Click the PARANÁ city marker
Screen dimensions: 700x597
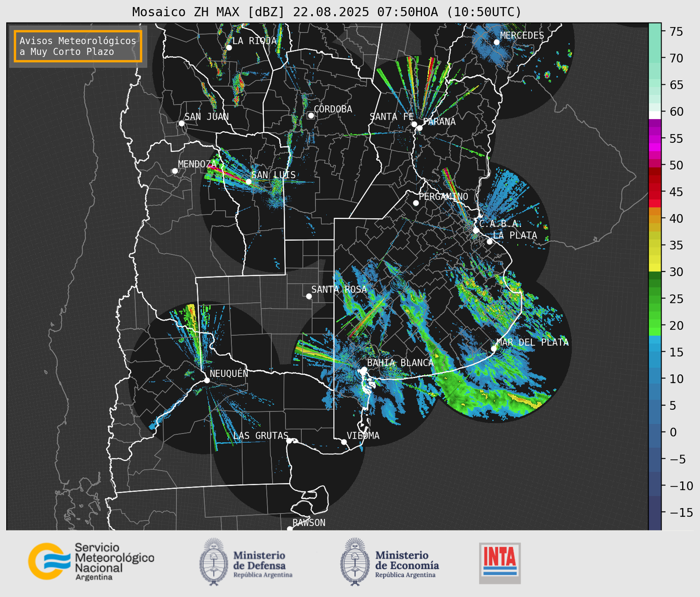(420, 128)
